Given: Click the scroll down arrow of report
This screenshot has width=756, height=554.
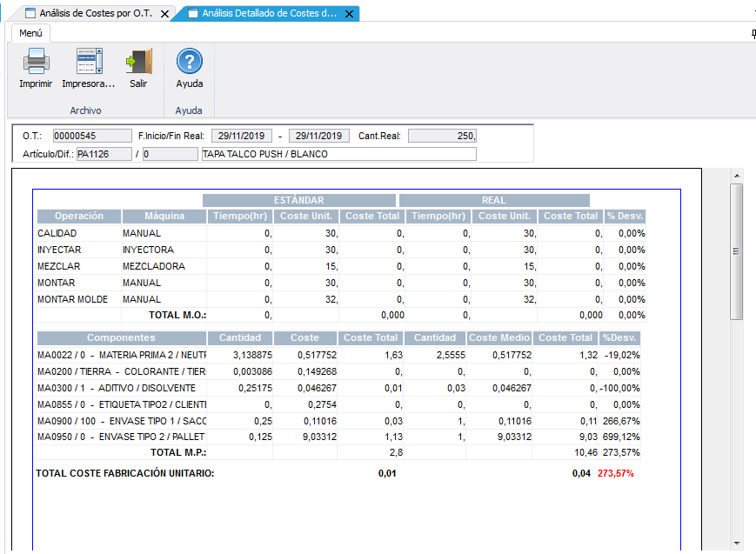Looking at the screenshot, I should [736, 542].
